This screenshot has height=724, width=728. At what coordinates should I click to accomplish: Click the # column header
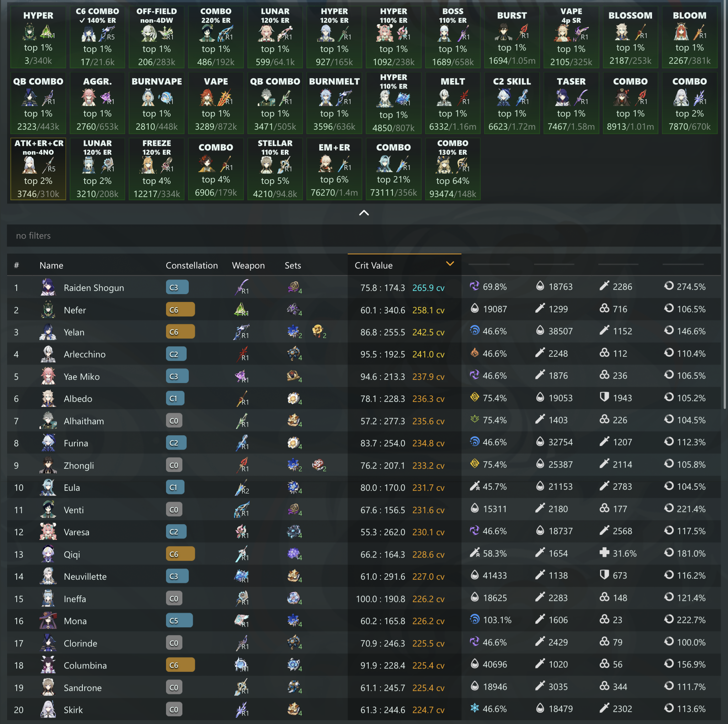pos(16,265)
